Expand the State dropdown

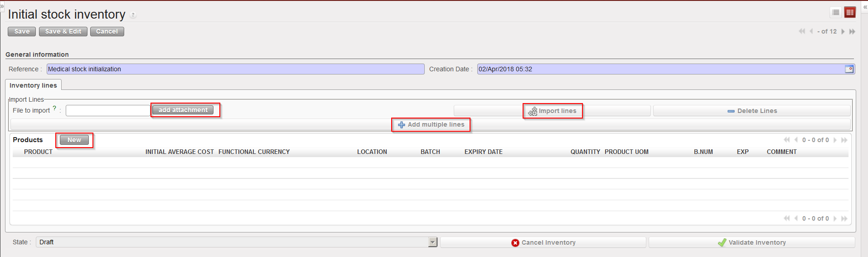(x=432, y=242)
